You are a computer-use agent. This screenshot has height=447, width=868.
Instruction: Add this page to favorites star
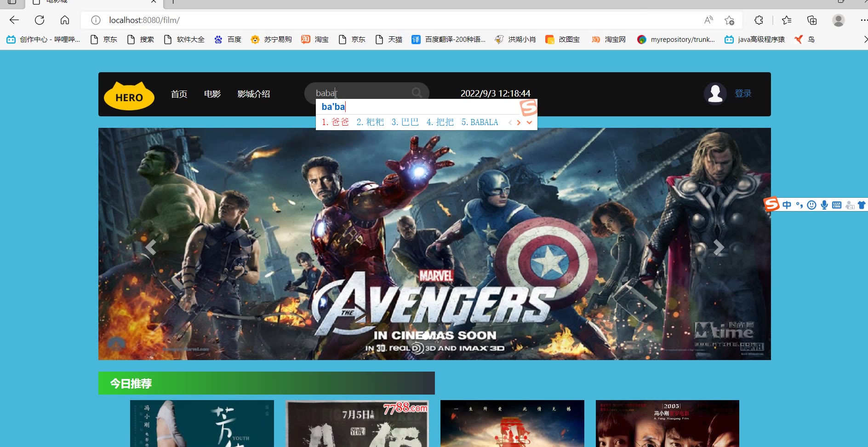click(x=729, y=20)
